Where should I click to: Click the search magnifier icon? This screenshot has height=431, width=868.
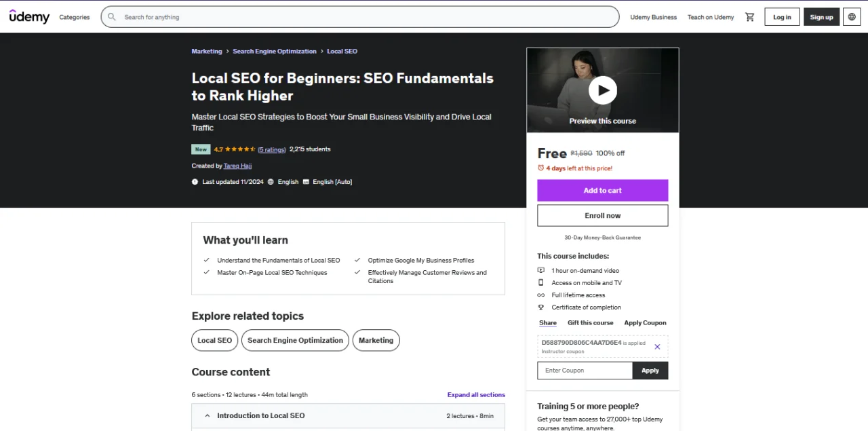(x=112, y=17)
